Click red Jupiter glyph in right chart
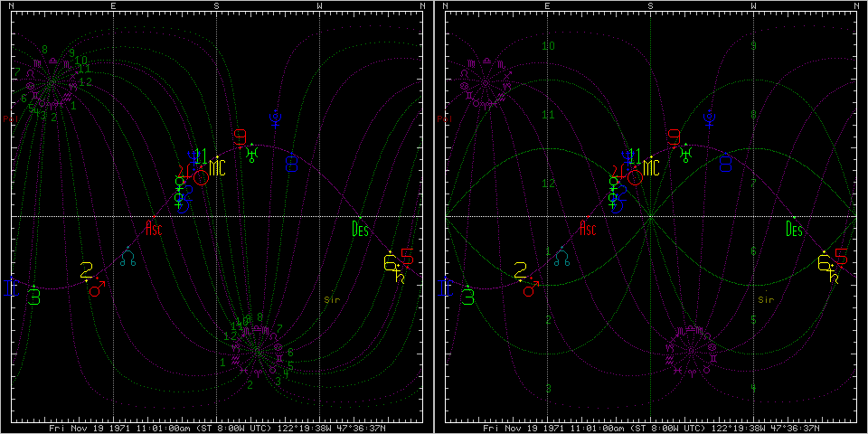Screen dimensions: 868x434 tap(617, 171)
